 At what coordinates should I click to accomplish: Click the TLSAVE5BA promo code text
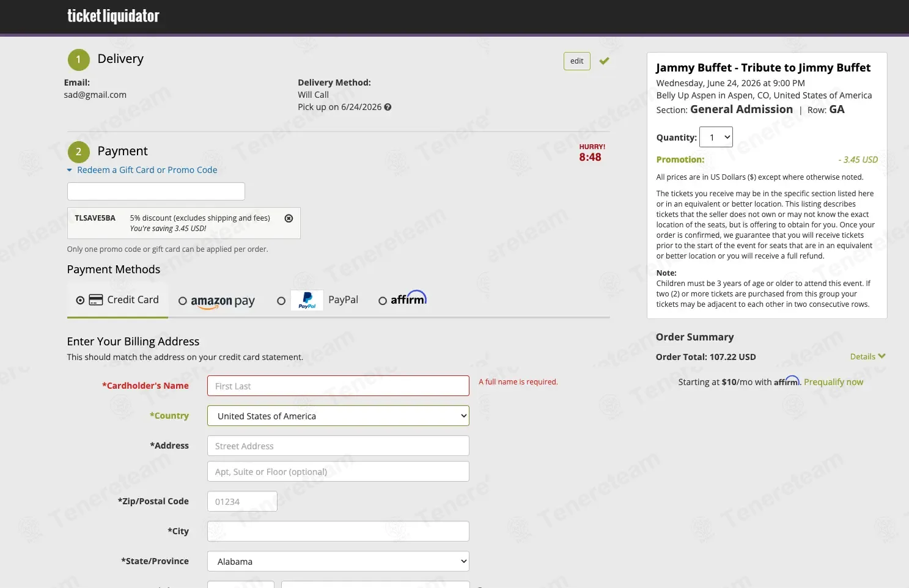pos(95,218)
